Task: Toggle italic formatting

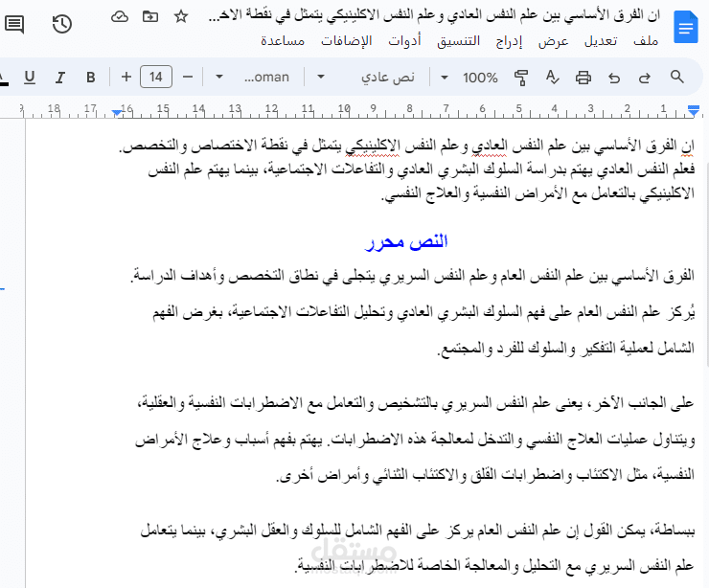Action: tap(59, 78)
